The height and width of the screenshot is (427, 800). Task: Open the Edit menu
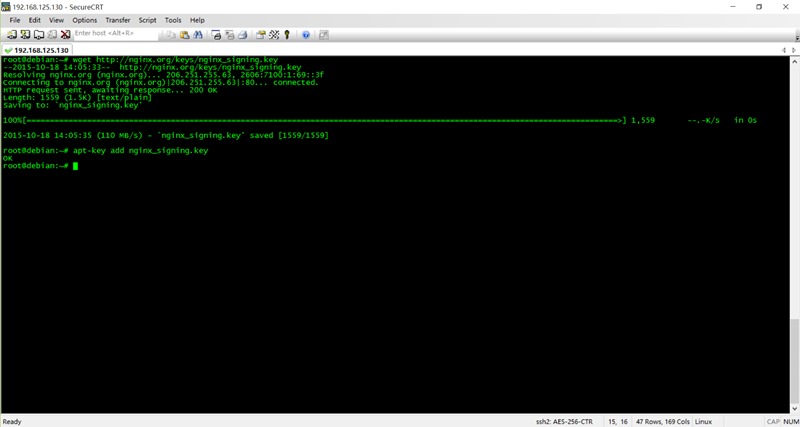34,20
